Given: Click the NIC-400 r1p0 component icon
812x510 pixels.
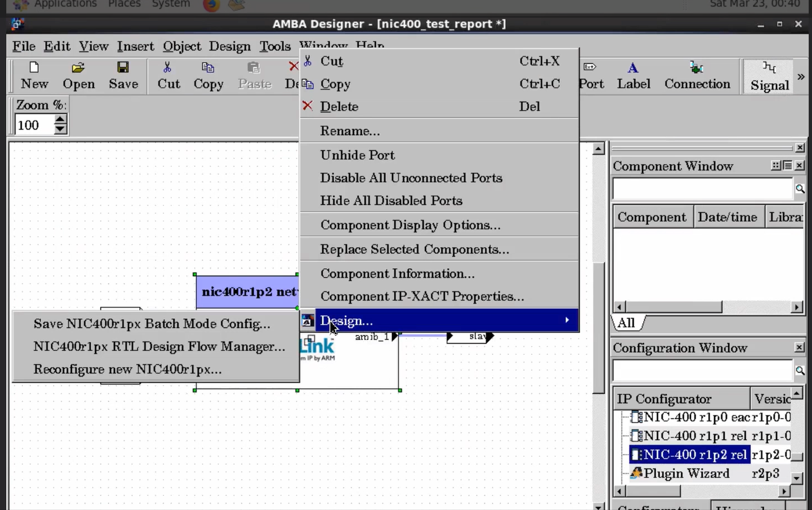Looking at the screenshot, I should pyautogui.click(x=637, y=417).
